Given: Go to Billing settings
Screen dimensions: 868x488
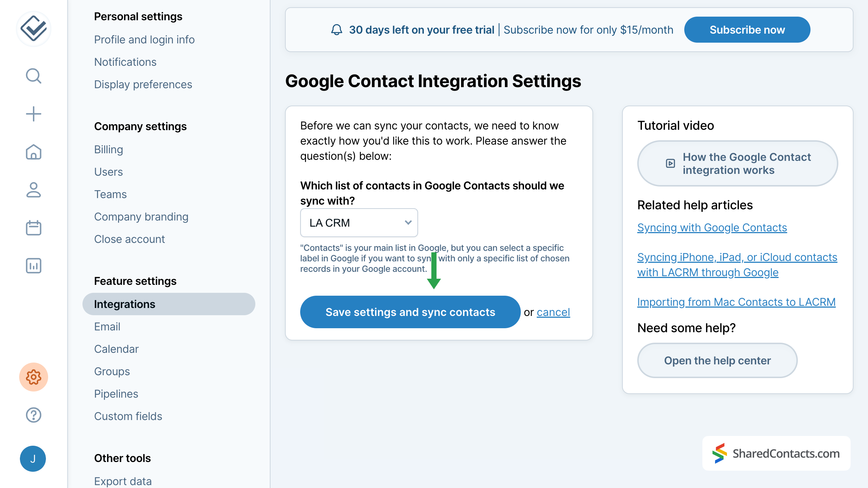Looking at the screenshot, I should click(109, 149).
